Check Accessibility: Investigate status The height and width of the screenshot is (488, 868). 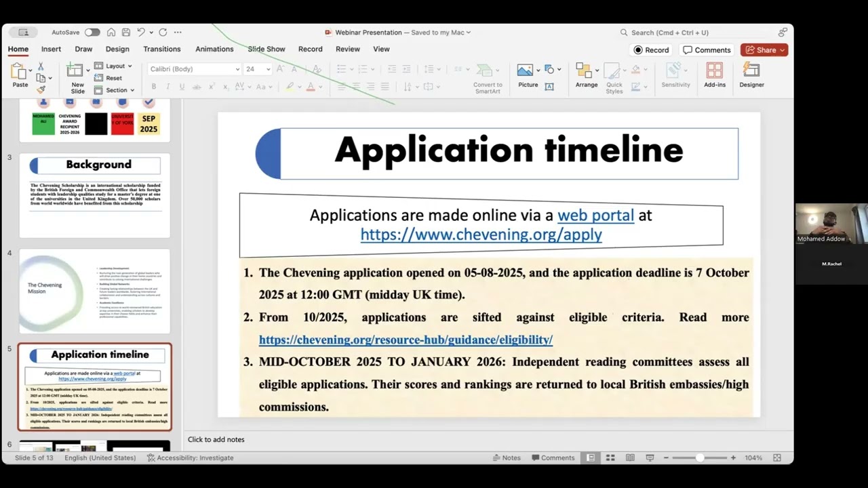coord(191,457)
